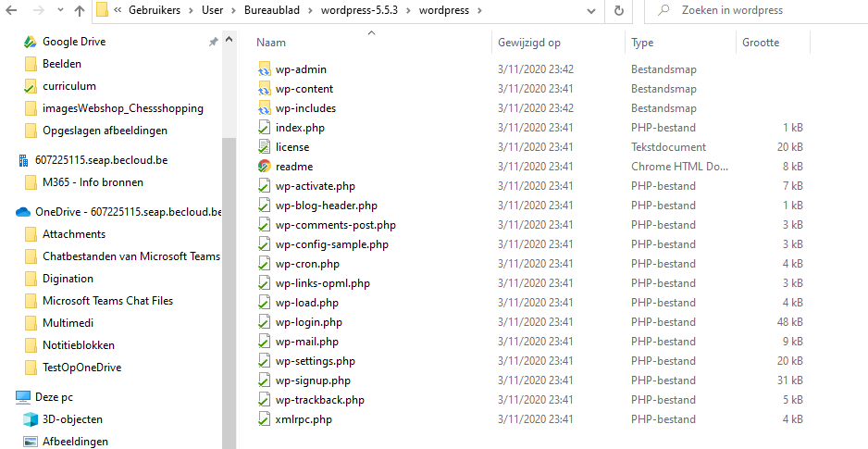Select the wp-comments-post.php file icon
Screen dimensions: 868x449
[264, 225]
